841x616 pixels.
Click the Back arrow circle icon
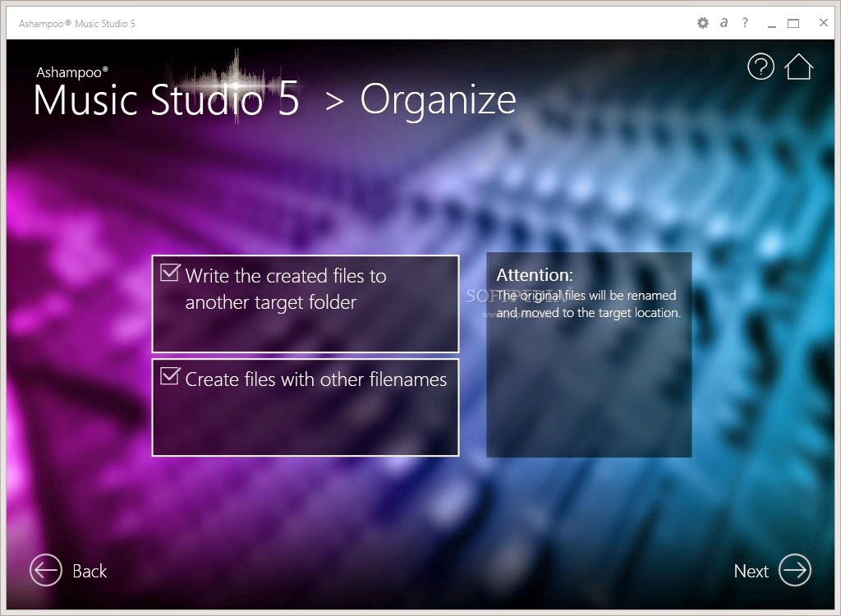tap(46, 570)
